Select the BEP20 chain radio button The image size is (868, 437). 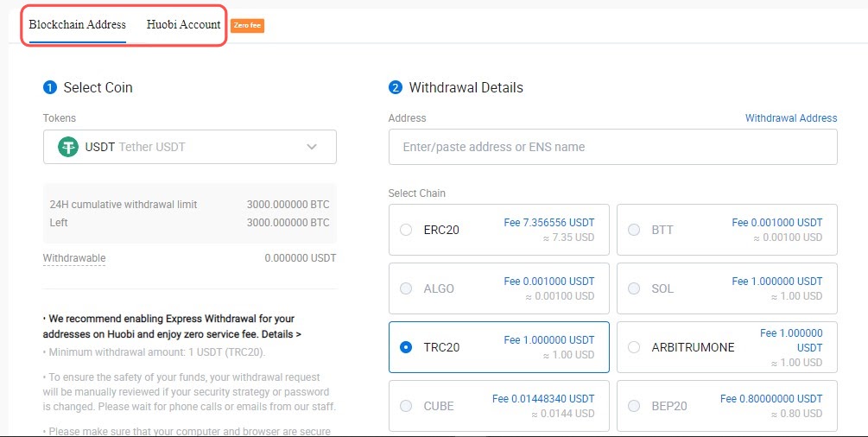[634, 406]
